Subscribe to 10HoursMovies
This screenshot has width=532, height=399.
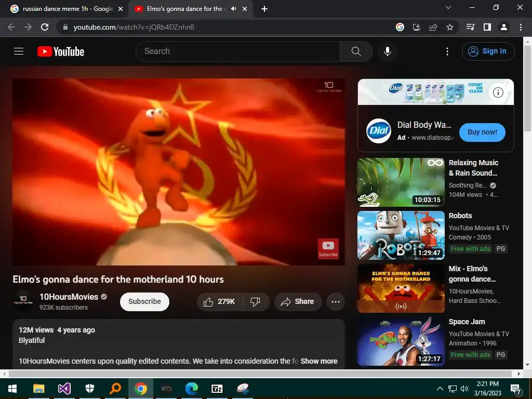click(x=144, y=302)
